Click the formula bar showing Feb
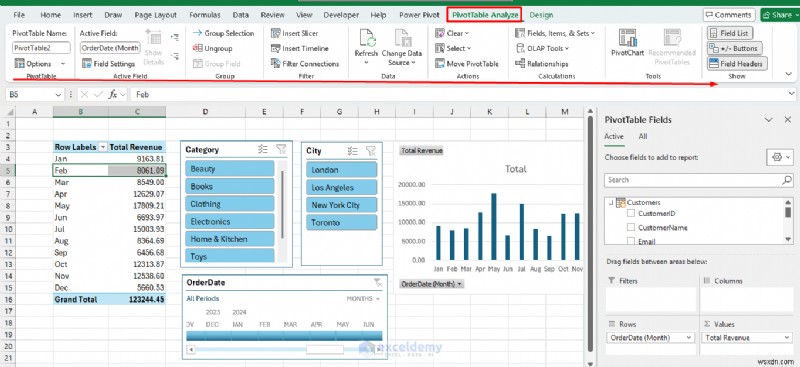 [462, 94]
